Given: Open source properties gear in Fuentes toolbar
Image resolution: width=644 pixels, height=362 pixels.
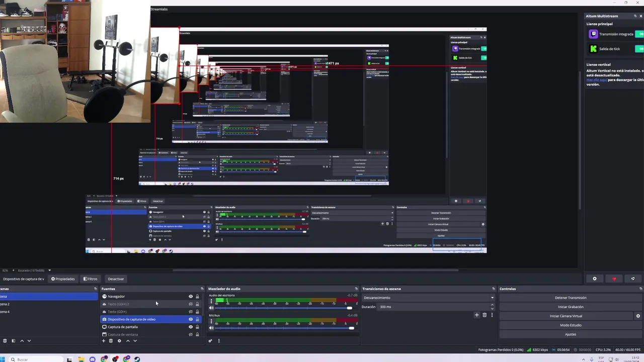Looking at the screenshot, I should pyautogui.click(x=119, y=341).
